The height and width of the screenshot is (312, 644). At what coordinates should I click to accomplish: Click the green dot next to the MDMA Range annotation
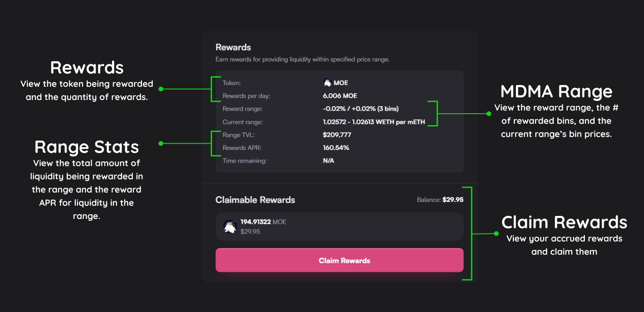488,114
